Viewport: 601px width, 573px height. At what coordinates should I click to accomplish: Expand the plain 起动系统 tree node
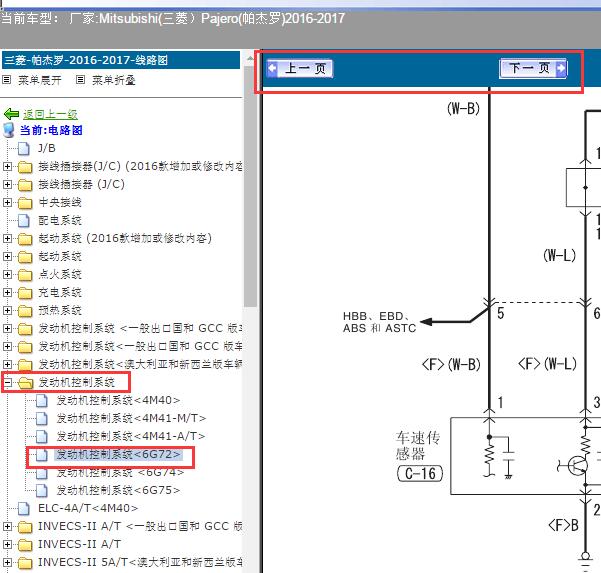7,256
